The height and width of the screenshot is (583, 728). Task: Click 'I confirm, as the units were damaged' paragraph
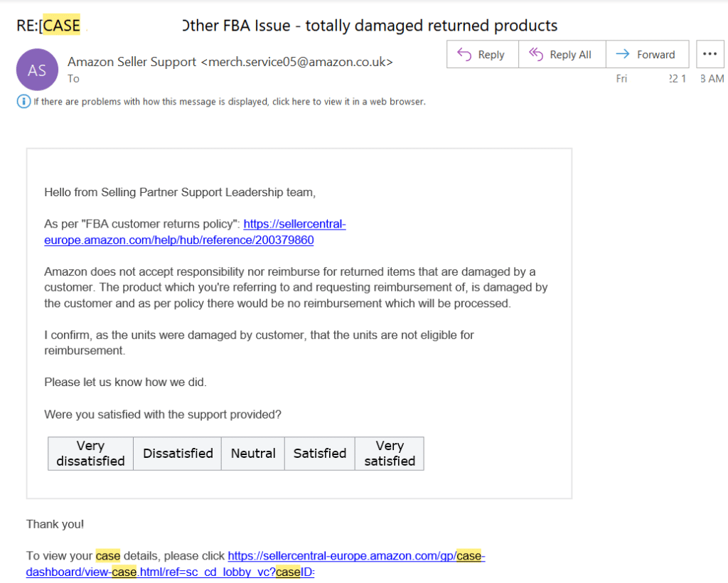[x=259, y=343]
